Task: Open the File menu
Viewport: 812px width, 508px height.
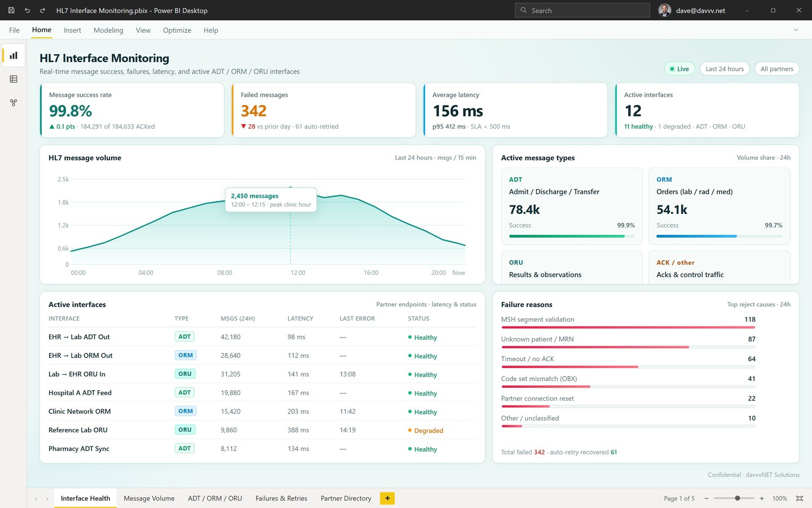Action: point(14,30)
